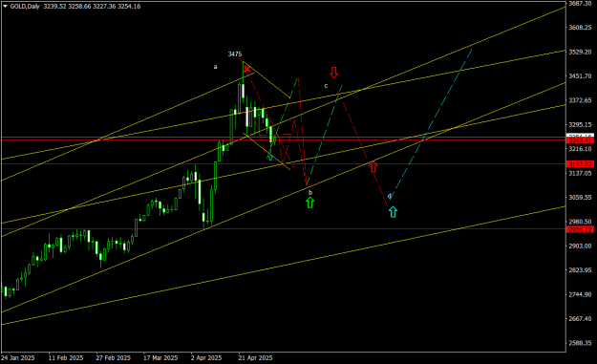Click the 2823.95 price scale value

(580, 270)
